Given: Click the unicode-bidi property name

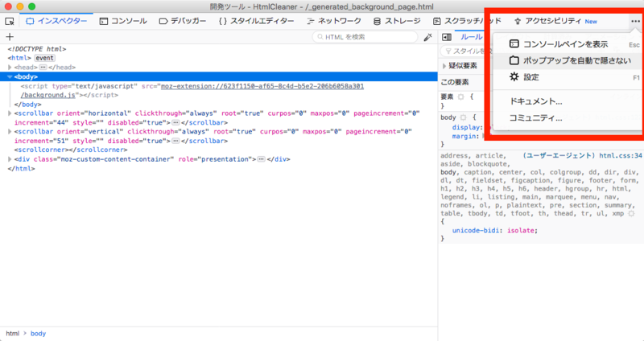Looking at the screenshot, I should point(477,231).
